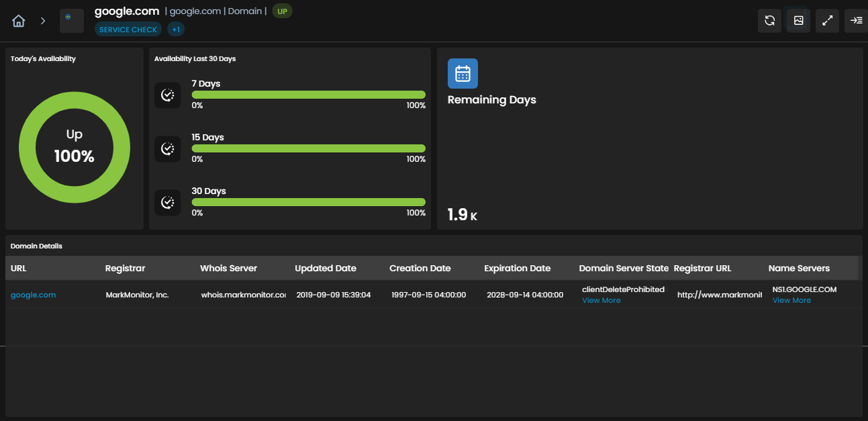Click the Name Servers column header
This screenshot has width=868, height=421.
click(799, 268)
